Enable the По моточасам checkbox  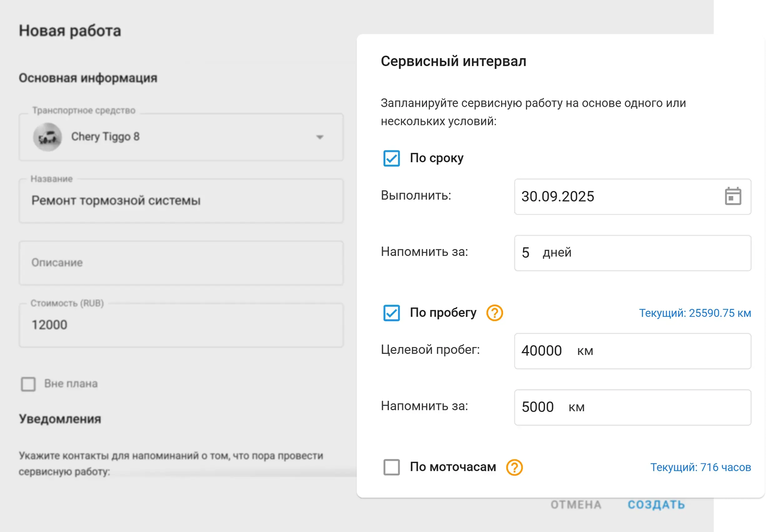pos(391,467)
